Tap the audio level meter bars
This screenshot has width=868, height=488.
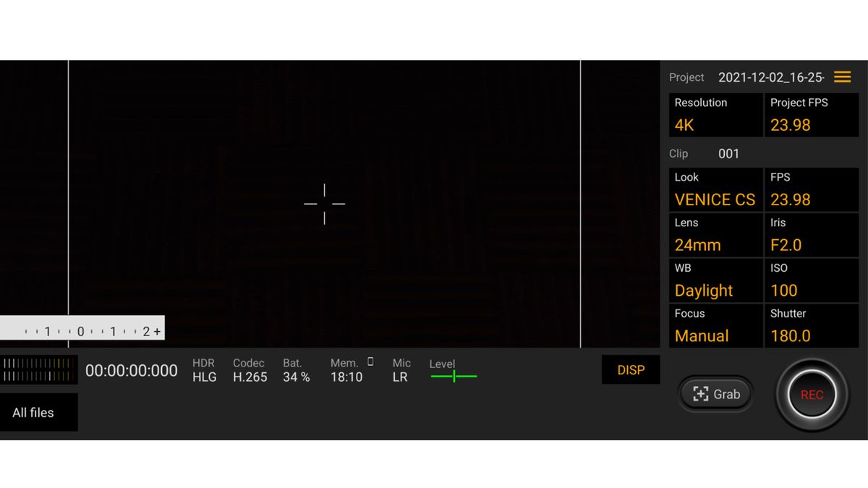click(38, 369)
